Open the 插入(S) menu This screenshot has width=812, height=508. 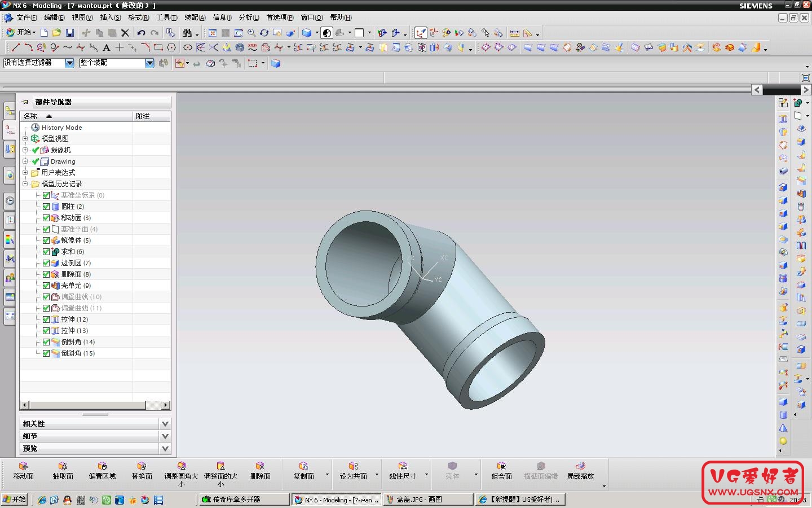pyautogui.click(x=111, y=17)
